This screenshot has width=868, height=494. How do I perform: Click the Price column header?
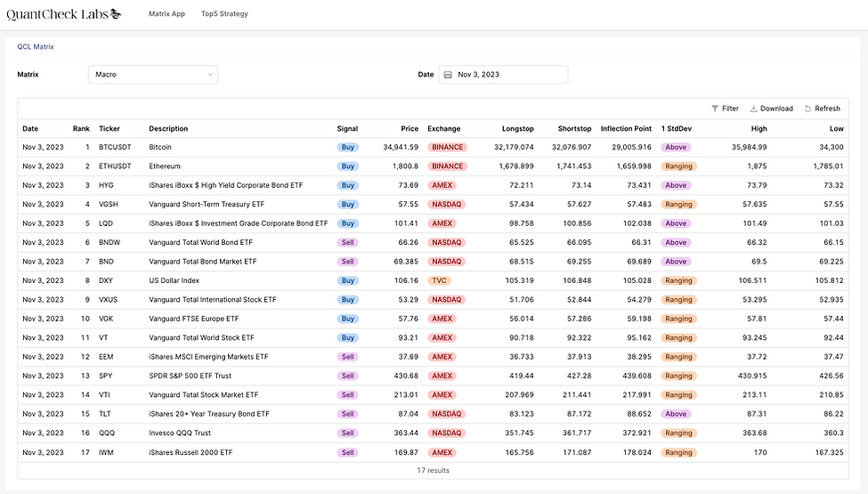pos(410,128)
